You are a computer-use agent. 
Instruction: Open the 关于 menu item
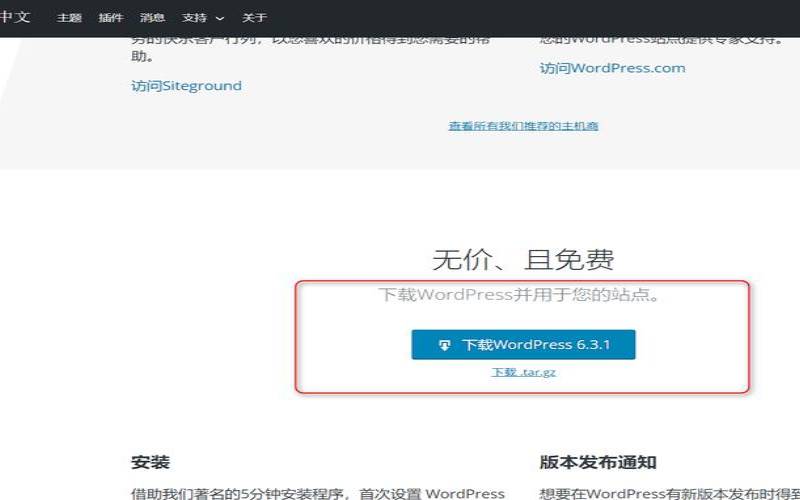coord(254,18)
